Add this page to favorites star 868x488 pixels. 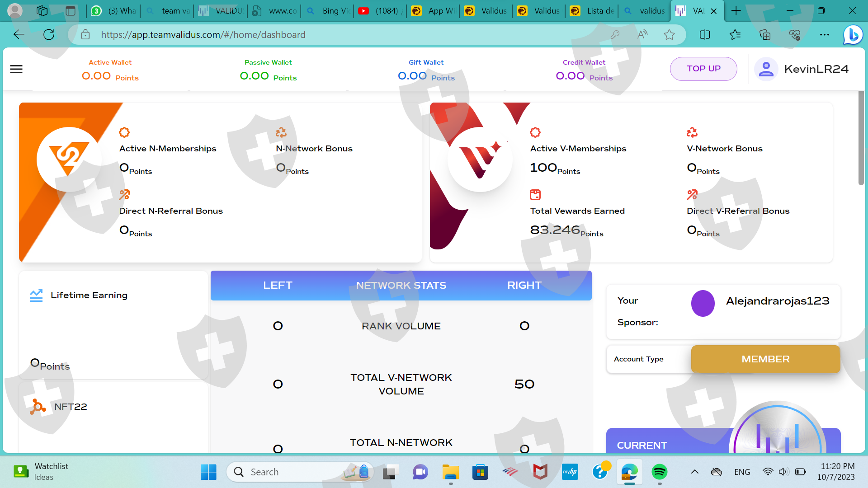(669, 35)
